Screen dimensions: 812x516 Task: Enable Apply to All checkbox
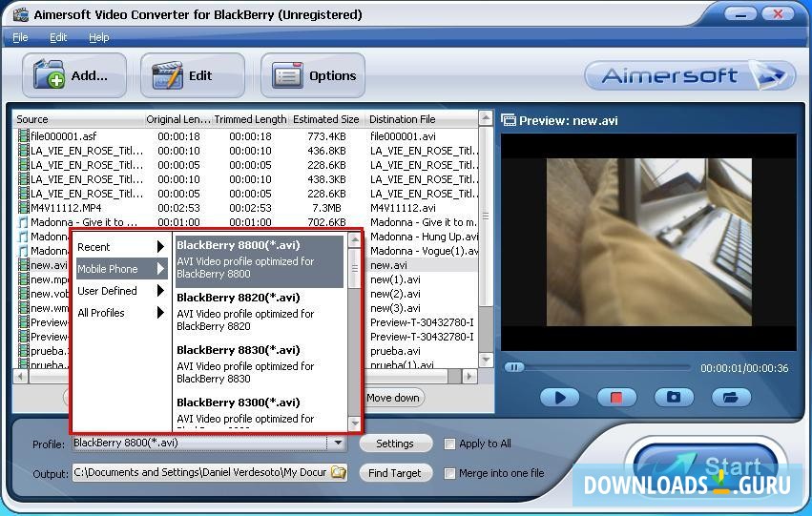pos(449,444)
